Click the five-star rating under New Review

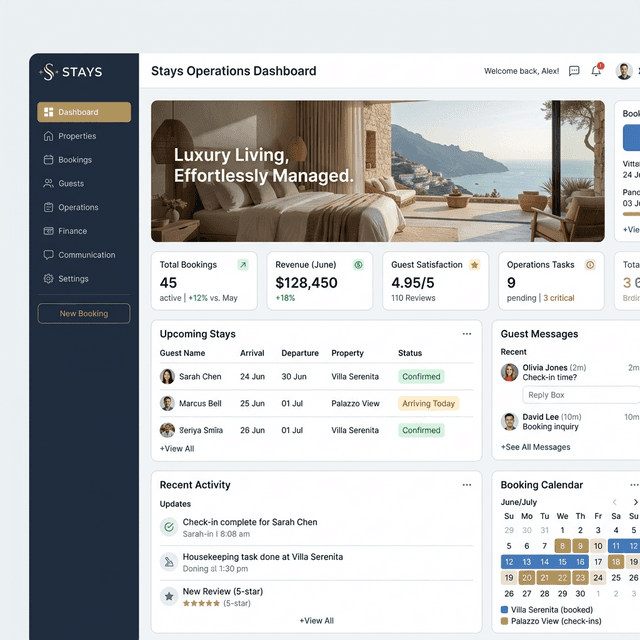[x=201, y=603]
